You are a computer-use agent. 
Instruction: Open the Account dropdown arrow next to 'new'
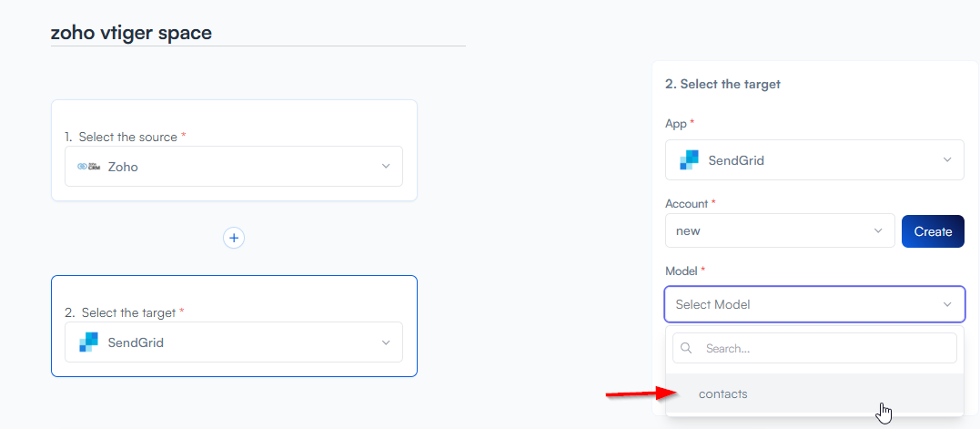pos(878,231)
